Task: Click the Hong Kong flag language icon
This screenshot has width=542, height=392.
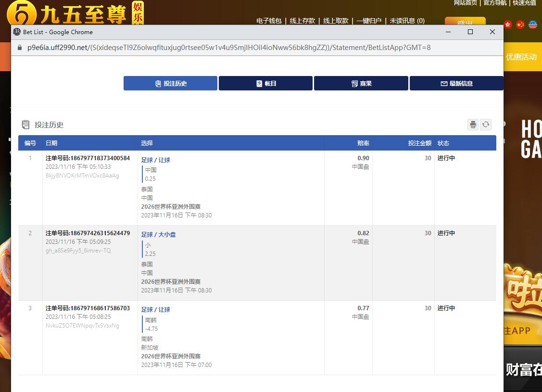Action: pos(508,25)
